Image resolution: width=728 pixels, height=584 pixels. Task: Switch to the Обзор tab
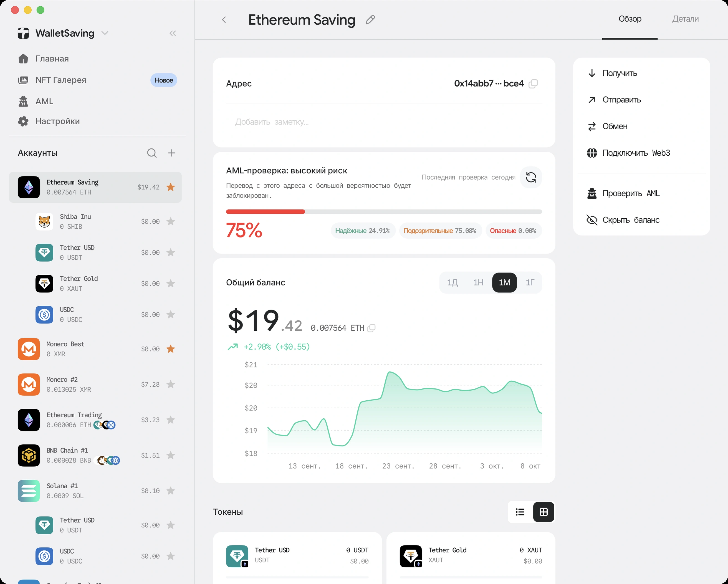[630, 19]
